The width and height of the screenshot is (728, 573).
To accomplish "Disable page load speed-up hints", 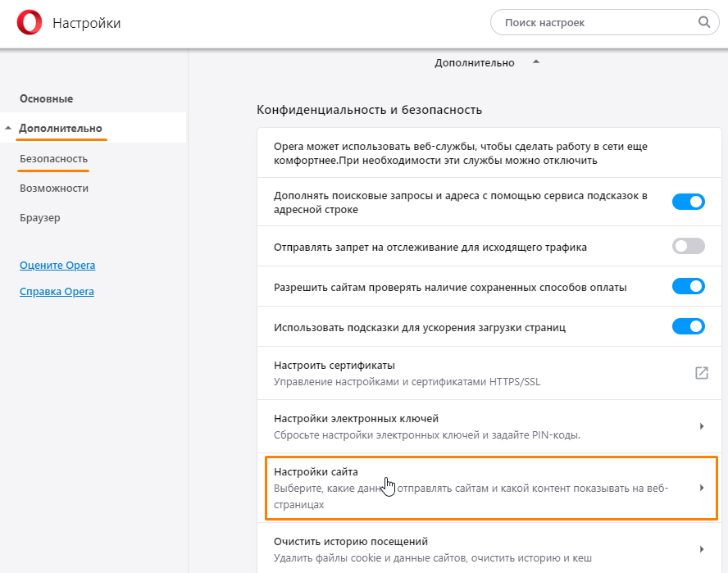I will pos(688,325).
